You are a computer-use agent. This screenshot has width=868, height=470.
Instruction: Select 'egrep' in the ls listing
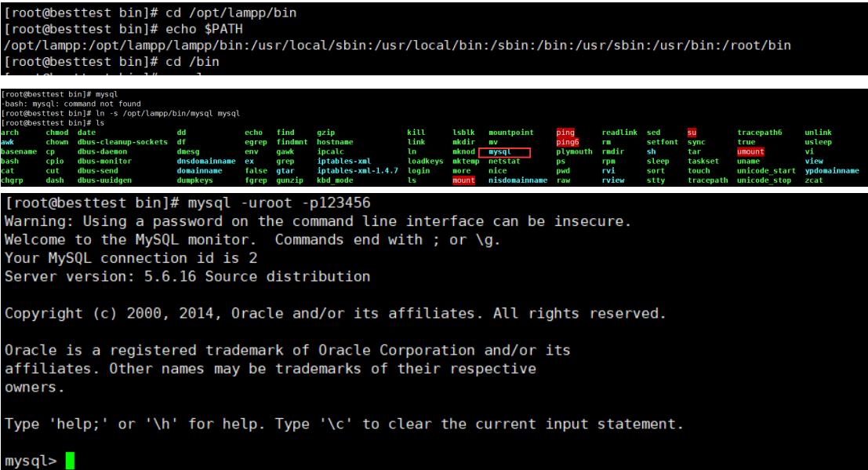click(x=256, y=142)
